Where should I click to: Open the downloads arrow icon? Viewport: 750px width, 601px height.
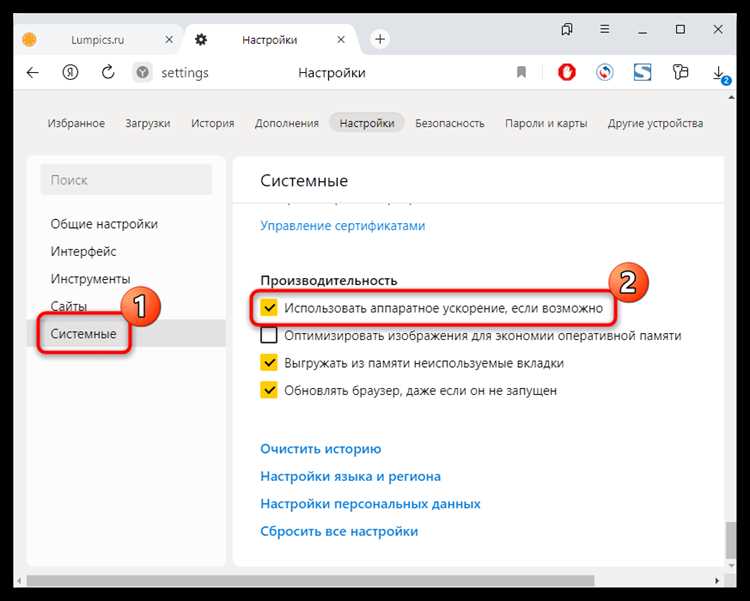click(718, 74)
